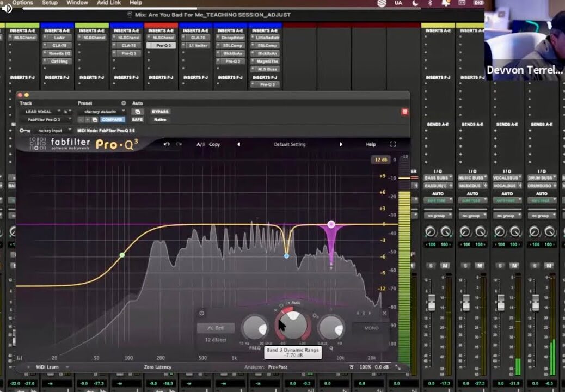Select the purple dynamic EQ band node
Screen dimensions: 565x392
331,224
